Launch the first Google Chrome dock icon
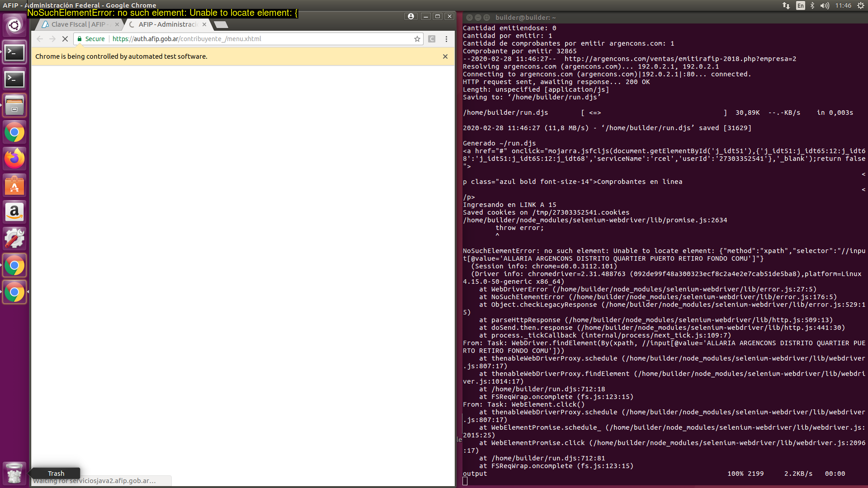The image size is (868, 488). point(14,132)
